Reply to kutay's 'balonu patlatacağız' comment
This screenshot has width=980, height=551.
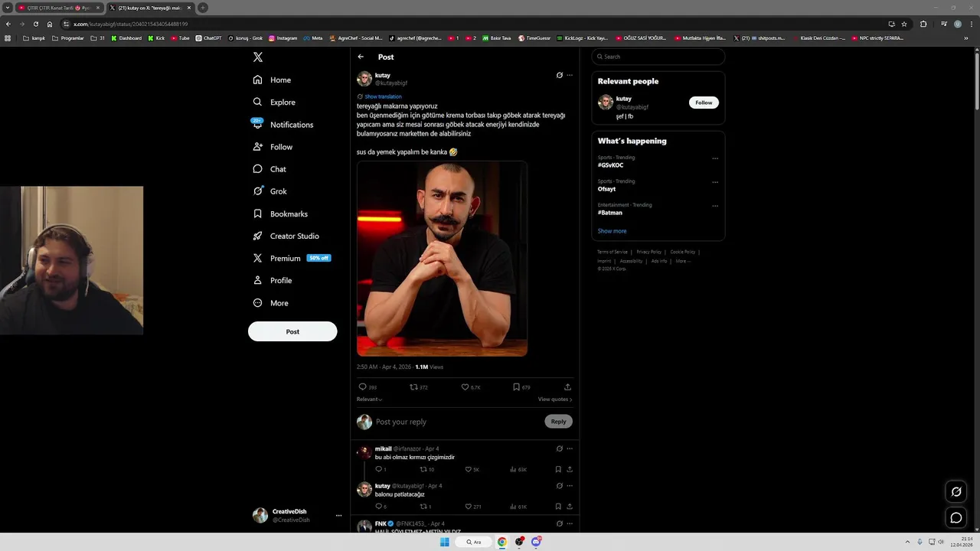click(x=381, y=507)
